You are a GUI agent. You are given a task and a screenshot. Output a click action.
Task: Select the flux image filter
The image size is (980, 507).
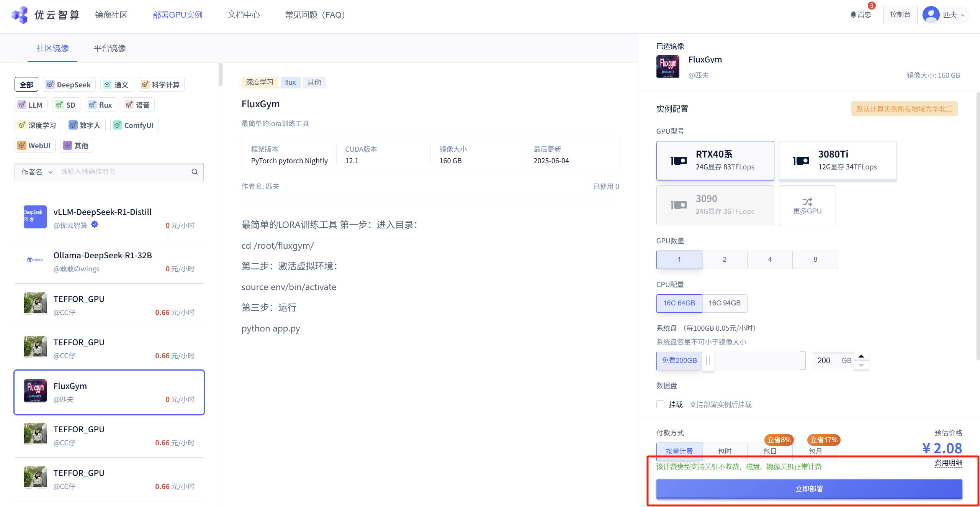pos(101,105)
